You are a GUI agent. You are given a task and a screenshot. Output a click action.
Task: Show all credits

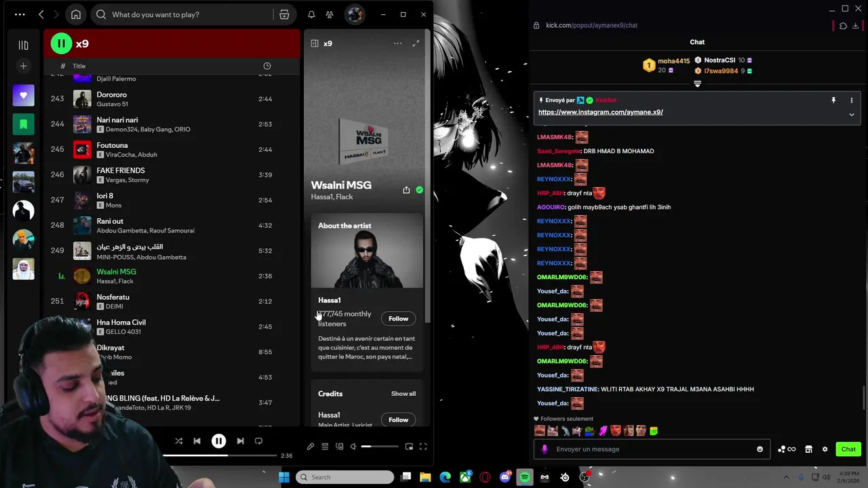click(403, 394)
